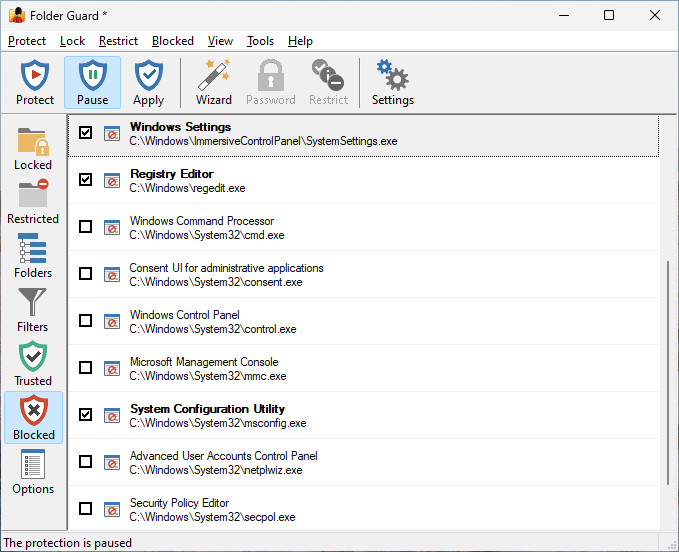The height and width of the screenshot is (552, 679).
Task: Switch to the Locked sidebar view
Action: tap(33, 149)
